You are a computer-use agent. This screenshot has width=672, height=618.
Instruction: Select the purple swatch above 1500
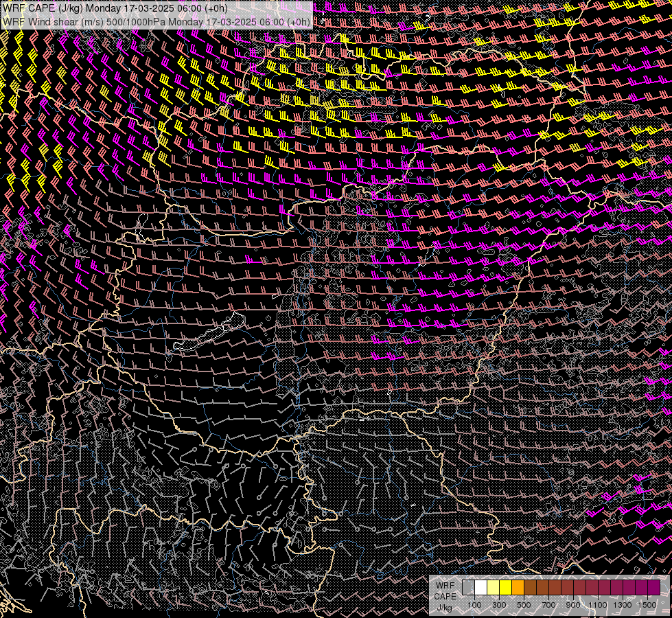point(654,587)
